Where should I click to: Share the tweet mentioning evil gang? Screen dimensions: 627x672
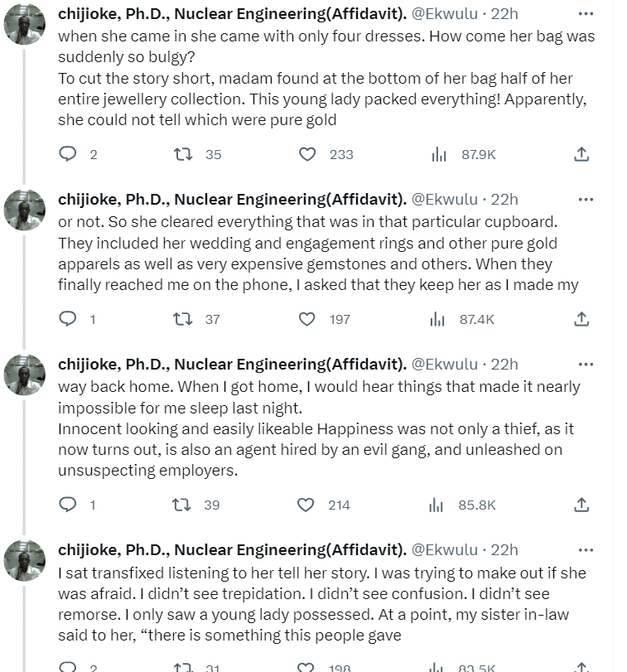point(581,505)
